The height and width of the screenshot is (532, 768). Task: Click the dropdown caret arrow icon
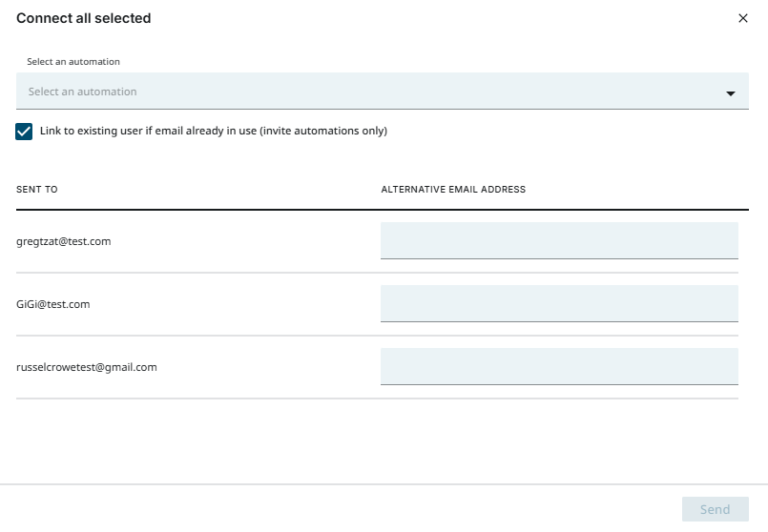731,93
